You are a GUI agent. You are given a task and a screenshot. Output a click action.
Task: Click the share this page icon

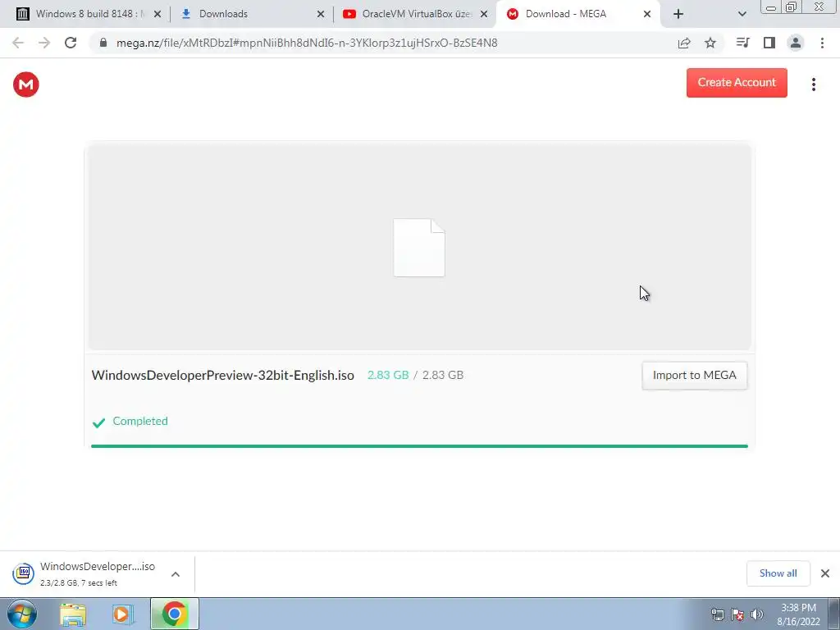point(684,43)
